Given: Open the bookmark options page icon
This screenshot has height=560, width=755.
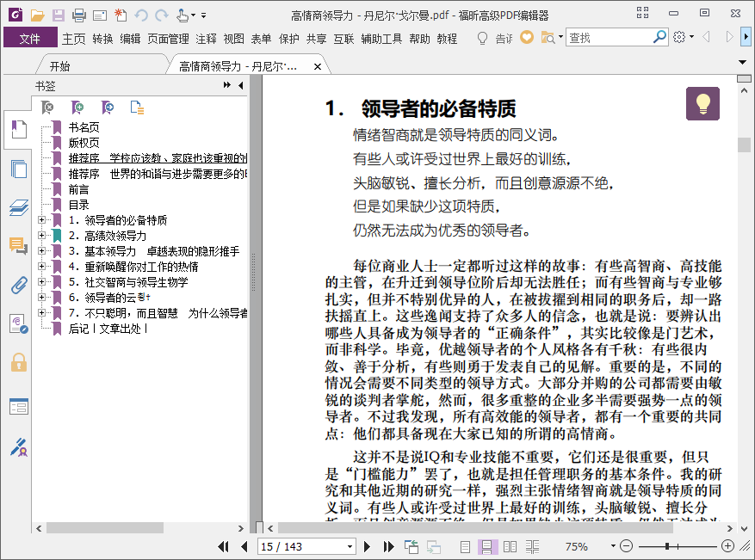Looking at the screenshot, I should 137,108.
